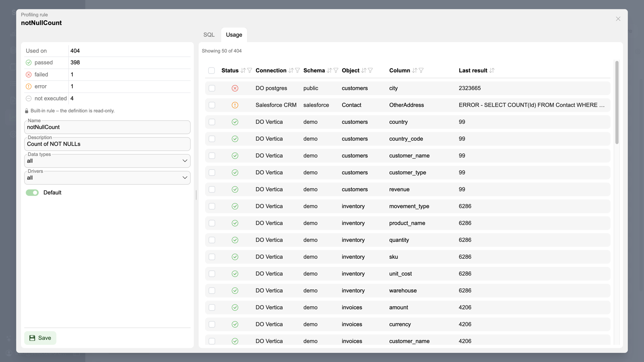644x362 pixels.
Task: Open the Data types dropdown
Action: pyautogui.click(x=107, y=161)
